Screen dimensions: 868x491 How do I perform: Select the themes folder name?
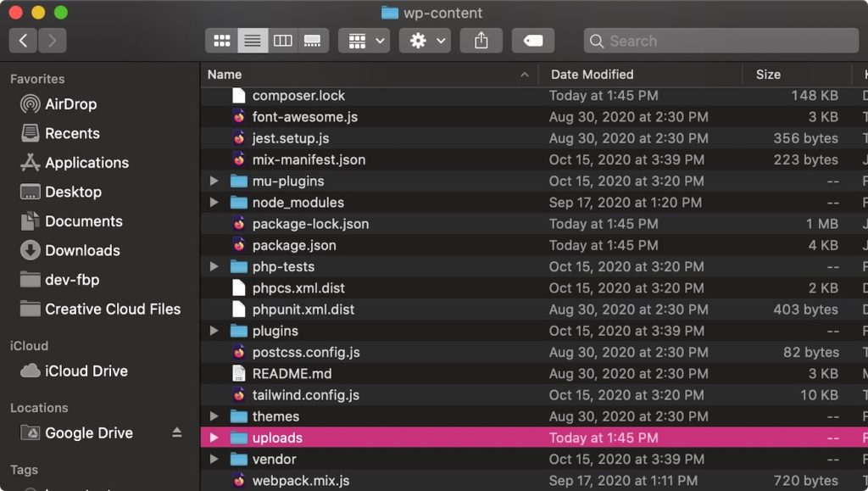[x=275, y=416]
